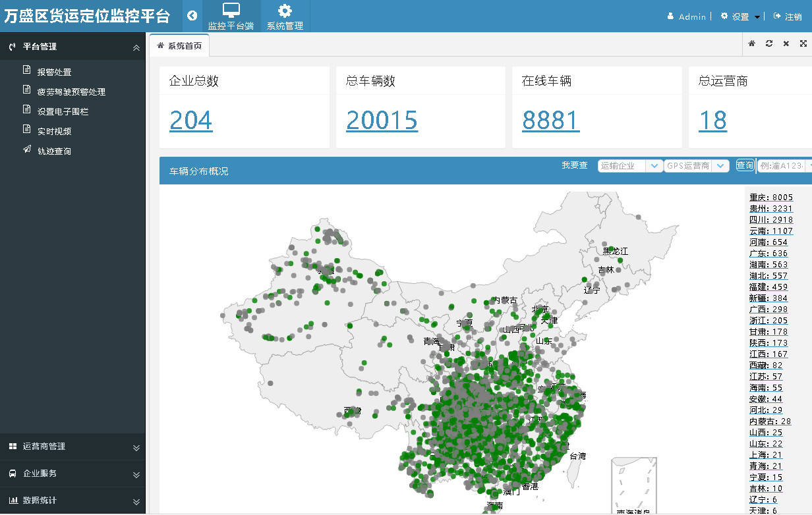
Task: Click the 查询 button
Action: 745,166
